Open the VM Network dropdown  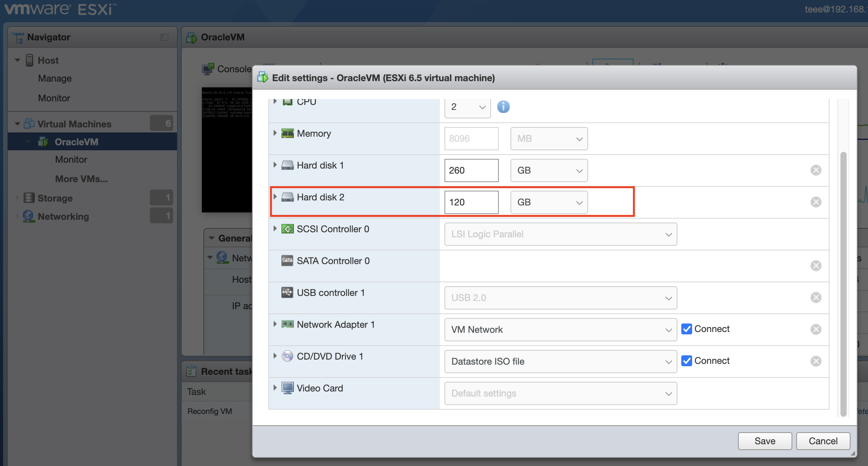pyautogui.click(x=561, y=329)
